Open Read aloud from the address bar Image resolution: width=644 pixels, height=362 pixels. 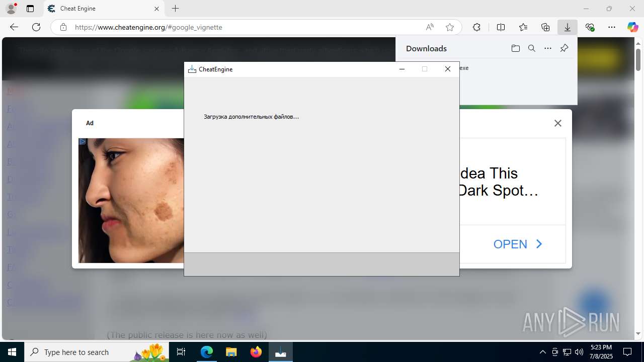430,27
